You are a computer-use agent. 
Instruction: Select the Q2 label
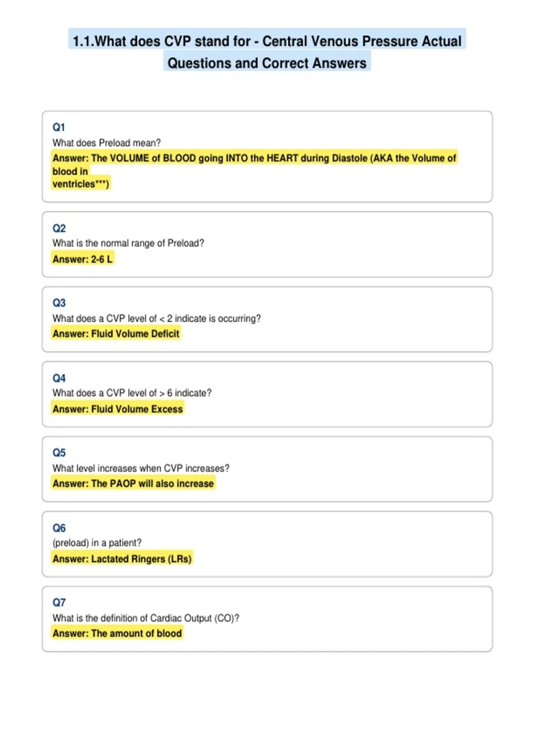(x=59, y=228)
